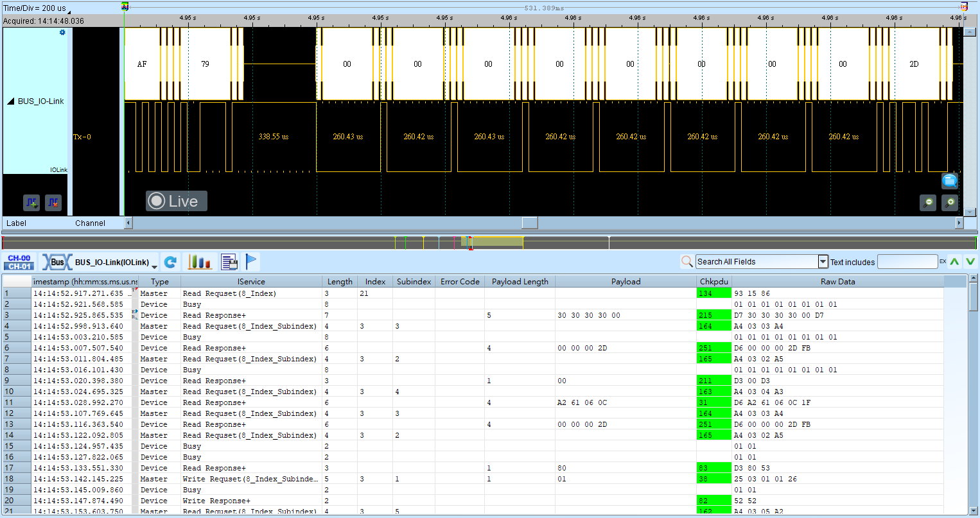The height and width of the screenshot is (518, 980).
Task: Click the Raw Data column header
Action: [838, 282]
